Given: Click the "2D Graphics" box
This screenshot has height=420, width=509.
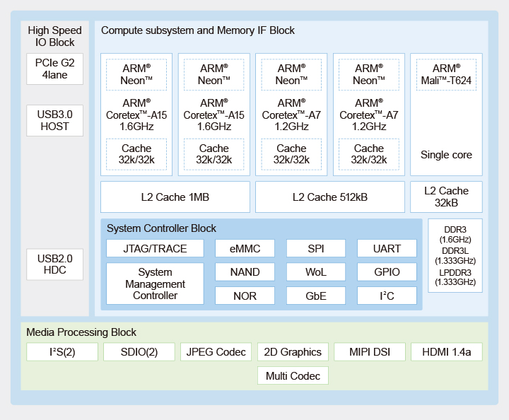Looking at the screenshot, I should [x=293, y=352].
